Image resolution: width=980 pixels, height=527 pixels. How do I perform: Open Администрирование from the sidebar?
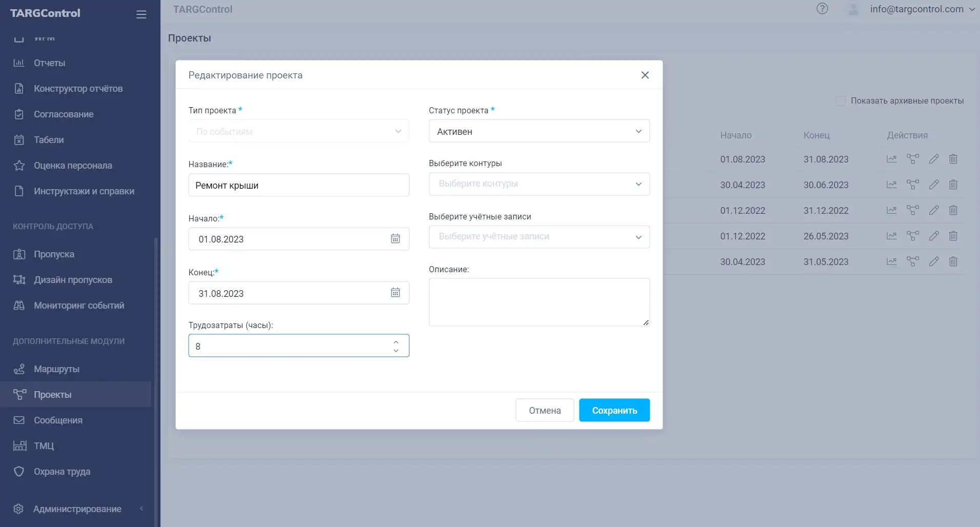76,509
